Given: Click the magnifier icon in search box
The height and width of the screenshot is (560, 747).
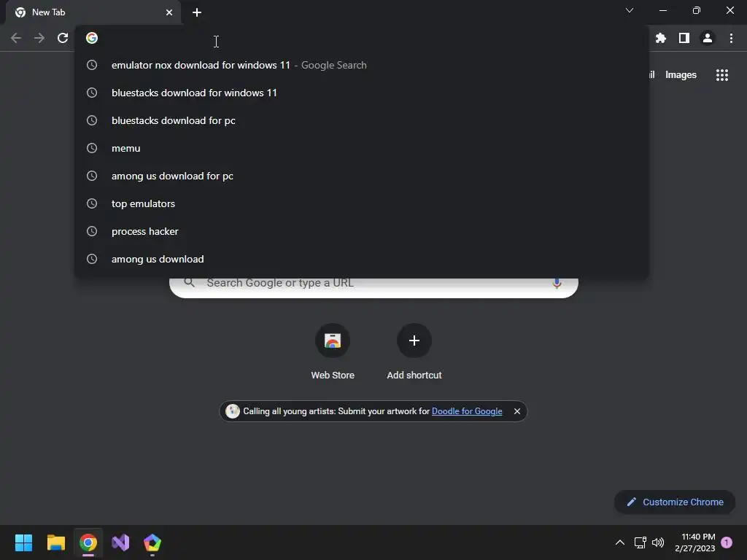Looking at the screenshot, I should point(189,283).
